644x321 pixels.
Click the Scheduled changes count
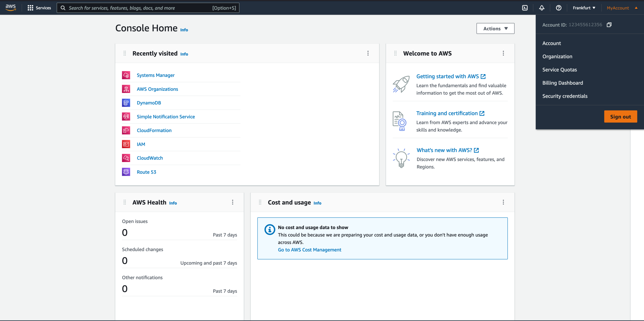click(x=125, y=261)
